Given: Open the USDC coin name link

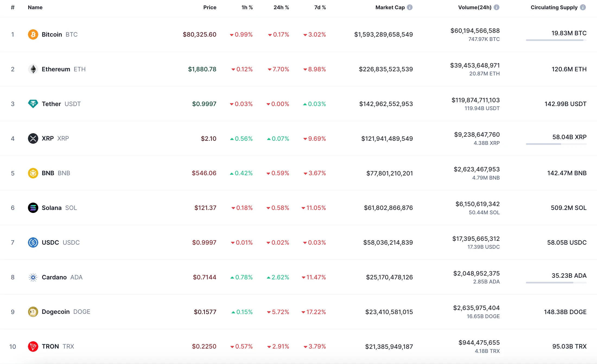Looking at the screenshot, I should coord(50,242).
